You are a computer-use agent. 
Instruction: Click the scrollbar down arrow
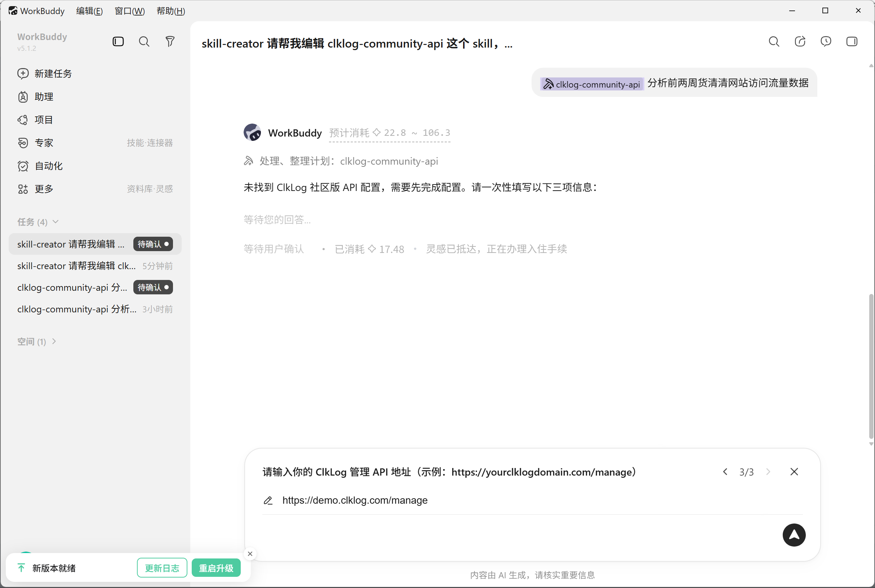[x=871, y=444]
